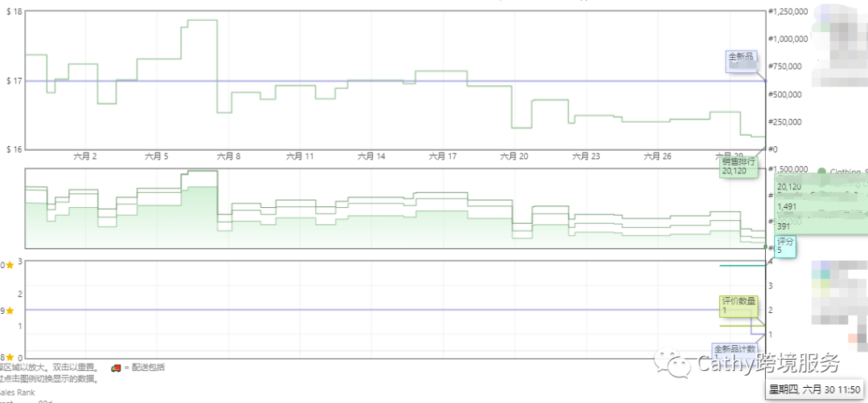
Task: Click the #1,250,000 rank axis label
Action: coord(789,11)
